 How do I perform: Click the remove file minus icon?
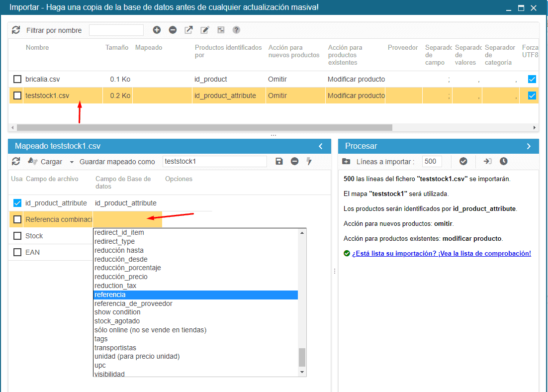[x=173, y=30]
